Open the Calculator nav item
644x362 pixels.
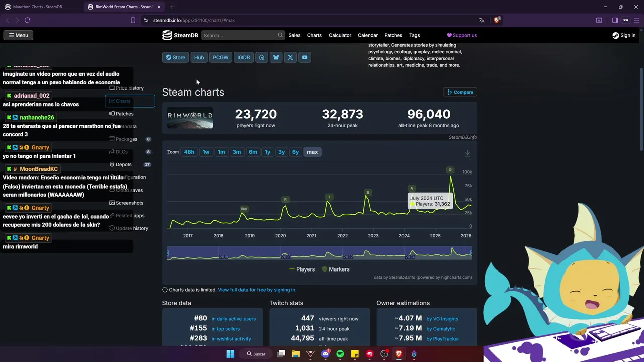click(340, 35)
